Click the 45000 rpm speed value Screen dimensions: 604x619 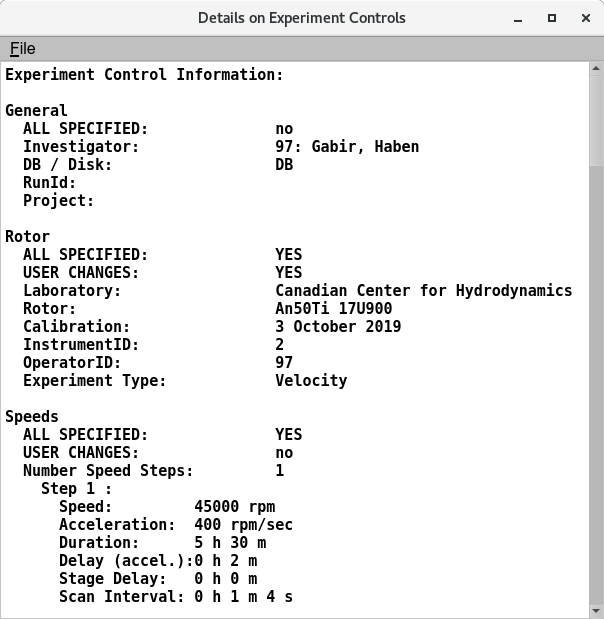click(235, 507)
